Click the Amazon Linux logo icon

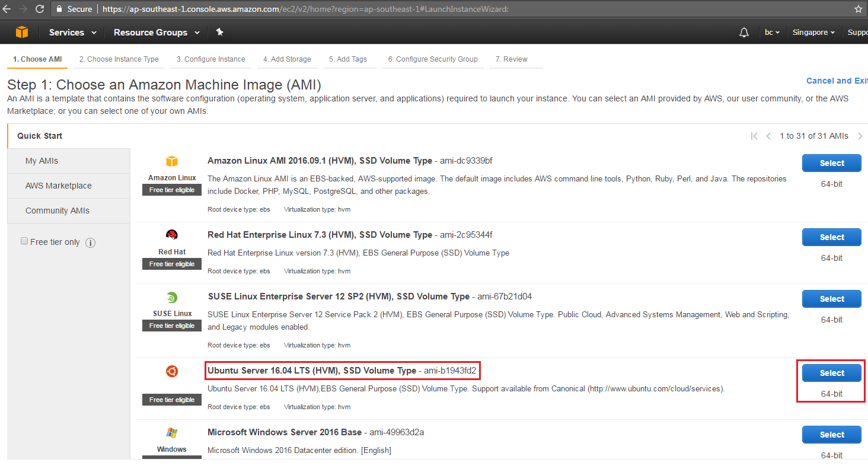point(171,161)
